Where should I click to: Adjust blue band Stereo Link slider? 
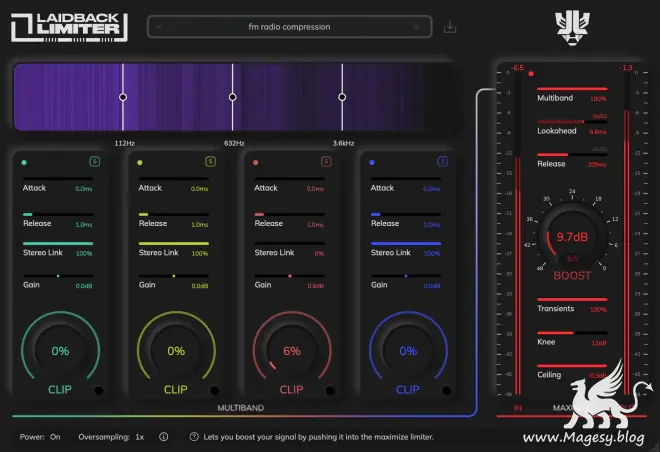point(406,243)
